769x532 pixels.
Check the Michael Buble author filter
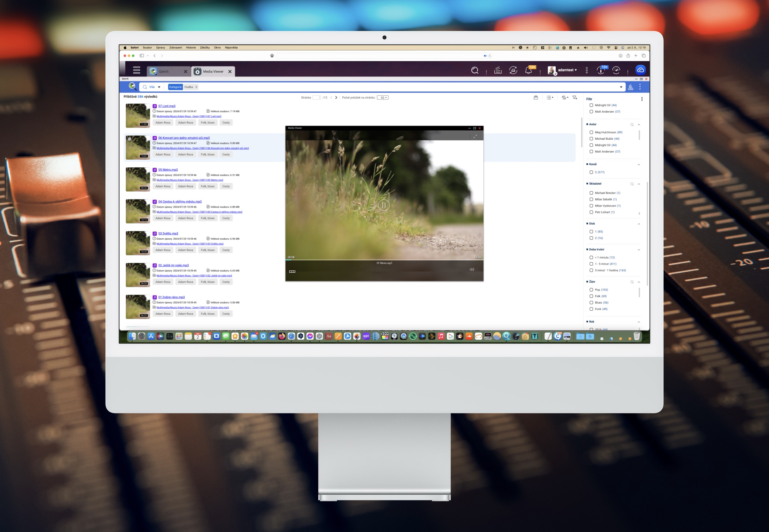[591, 139]
